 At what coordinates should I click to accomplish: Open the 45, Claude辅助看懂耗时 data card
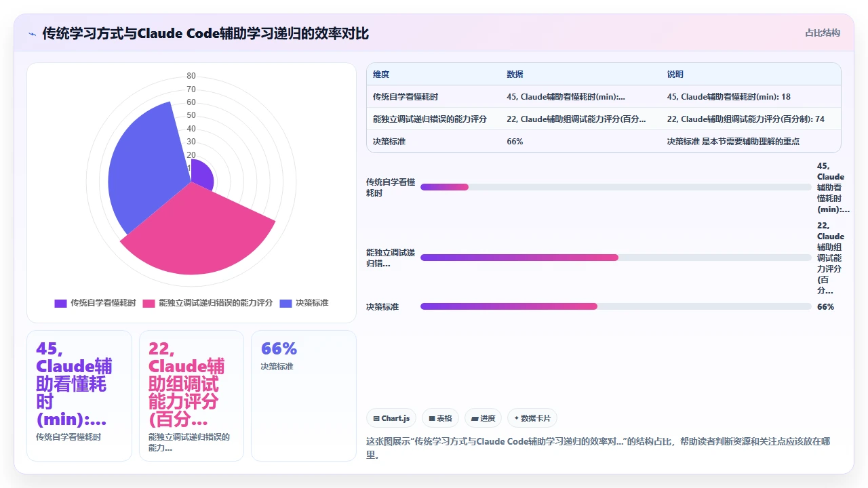coord(79,396)
